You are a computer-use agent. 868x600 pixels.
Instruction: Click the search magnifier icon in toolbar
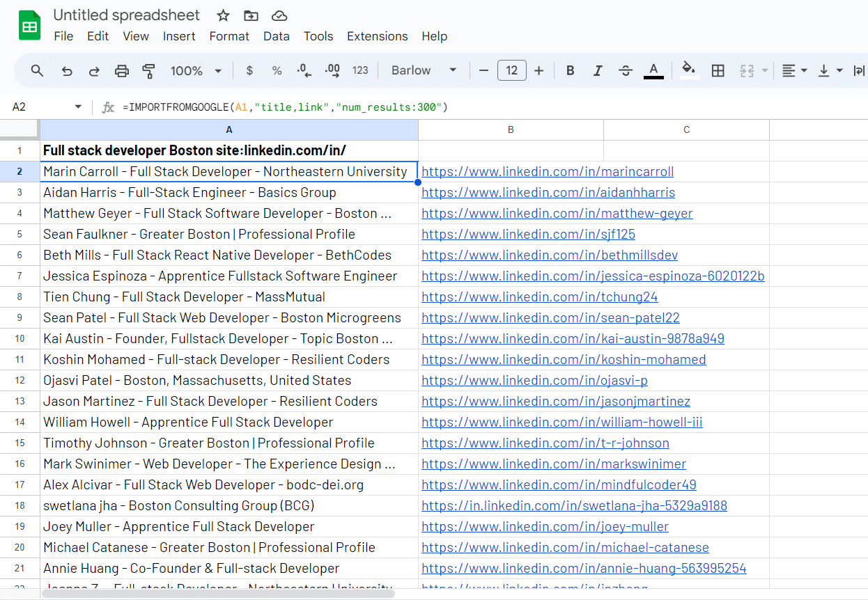coord(38,70)
